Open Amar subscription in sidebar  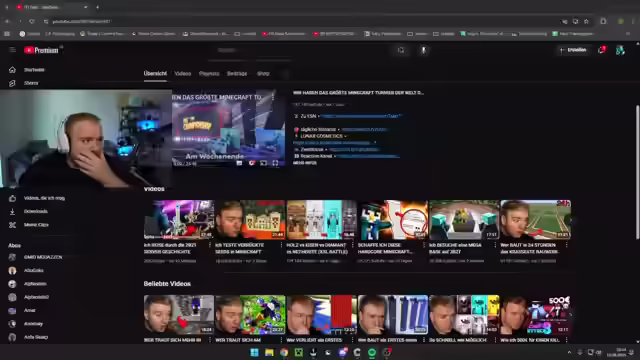pyautogui.click(x=29, y=311)
